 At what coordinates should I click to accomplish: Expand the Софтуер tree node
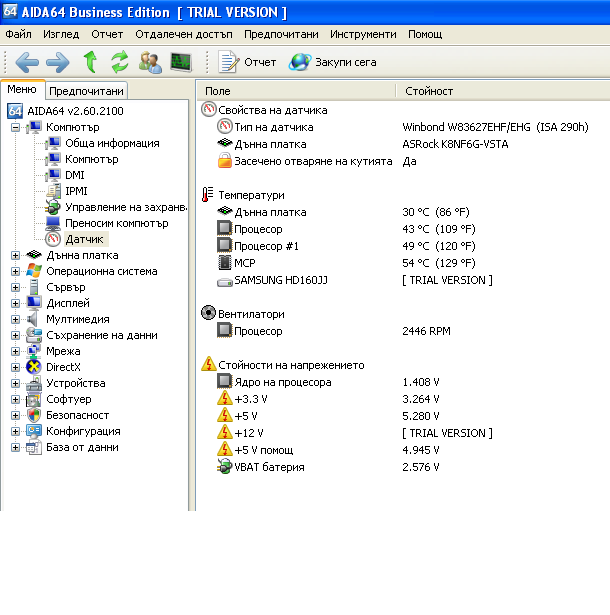pyautogui.click(x=15, y=400)
